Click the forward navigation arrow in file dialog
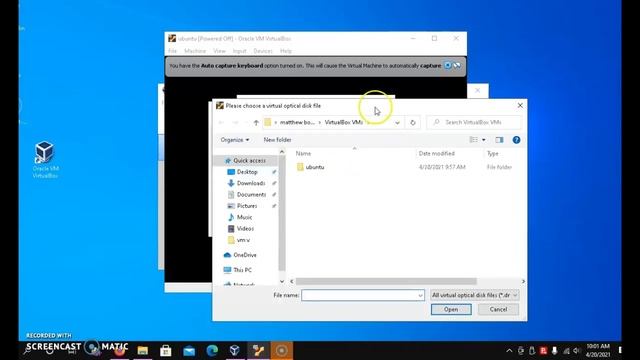 pyautogui.click(x=235, y=122)
